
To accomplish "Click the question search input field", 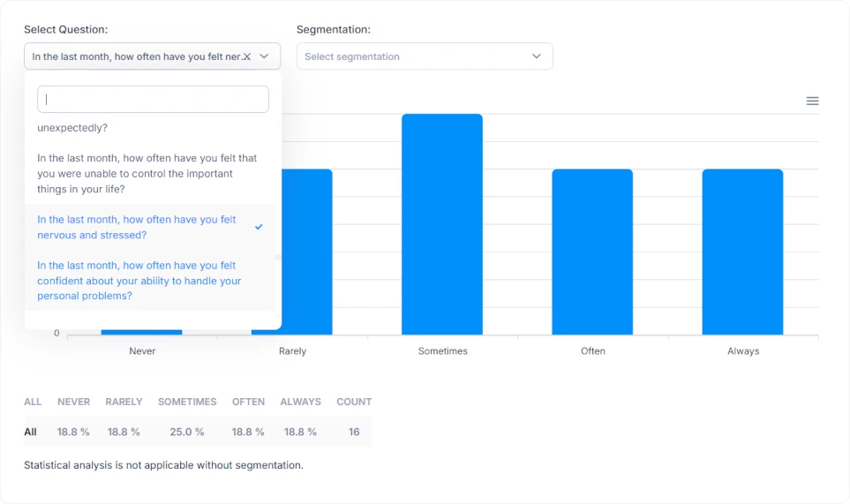I will pyautogui.click(x=153, y=99).
